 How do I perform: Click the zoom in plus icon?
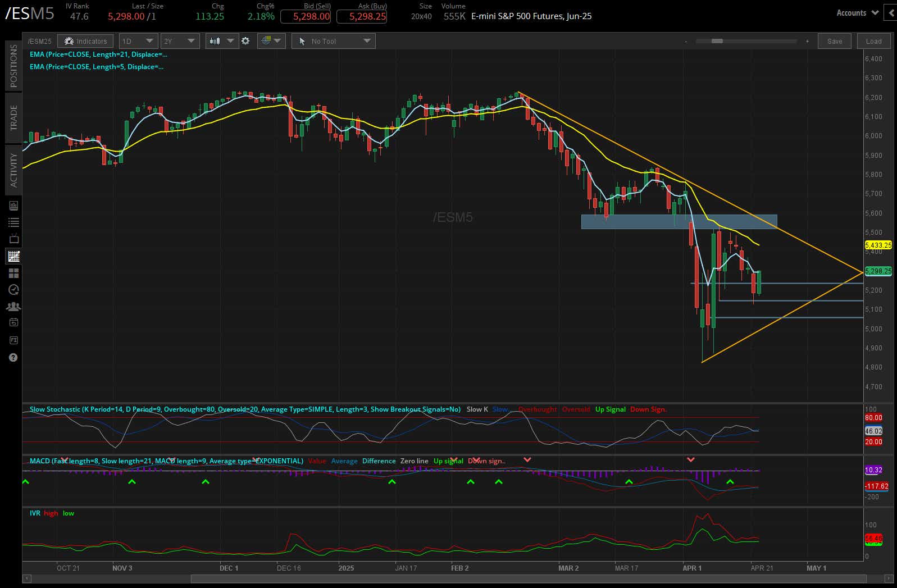[x=807, y=42]
